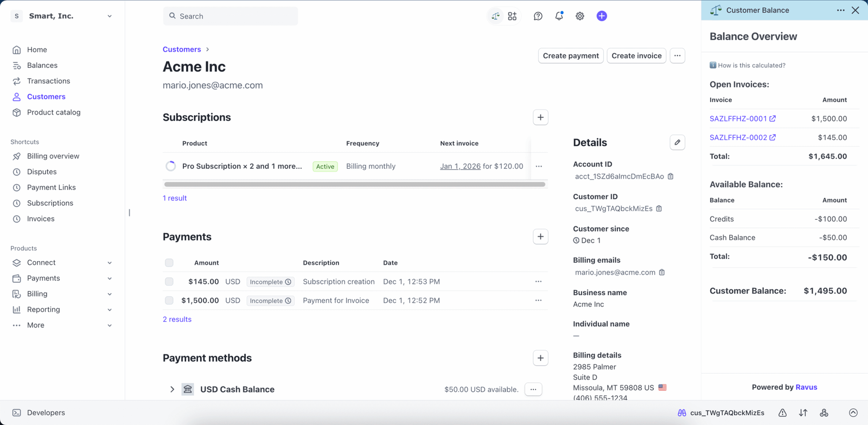Viewport: 868px width, 425px height.
Task: Add a subscription with plus icon
Action: pos(540,118)
